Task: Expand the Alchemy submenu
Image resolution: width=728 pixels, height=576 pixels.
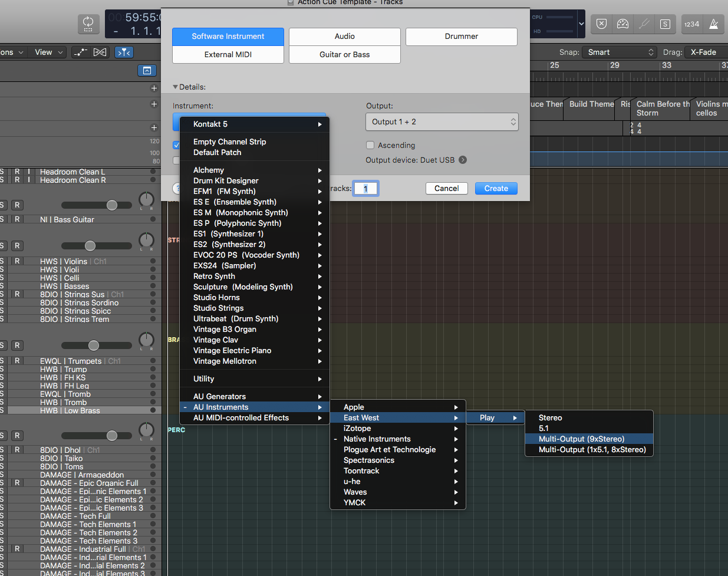Action: point(255,170)
